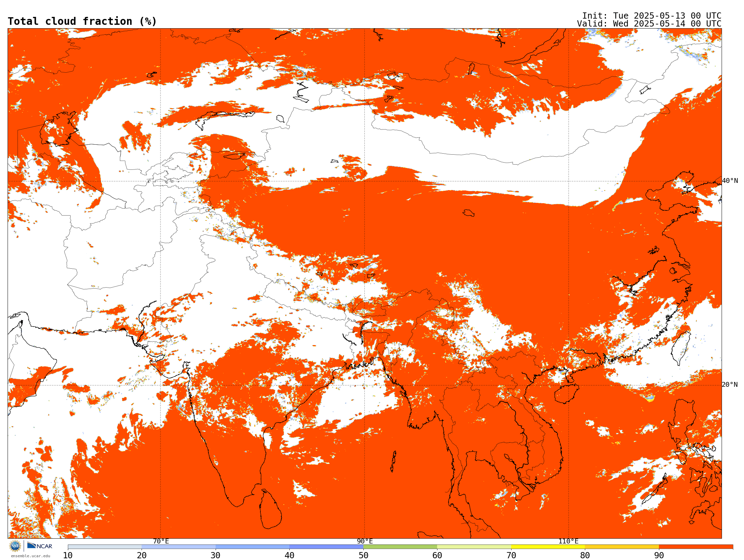Click the NSF logo
The image size is (744, 560).
(15, 546)
